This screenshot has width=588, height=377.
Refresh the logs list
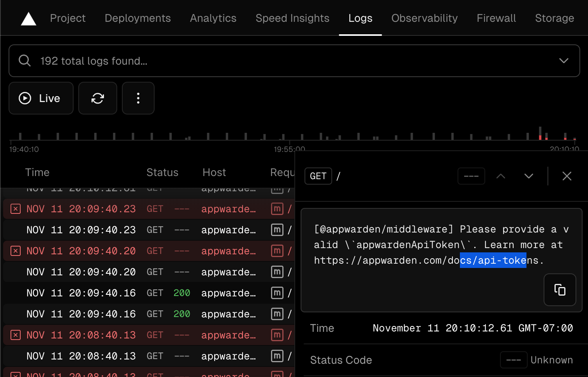tap(97, 98)
